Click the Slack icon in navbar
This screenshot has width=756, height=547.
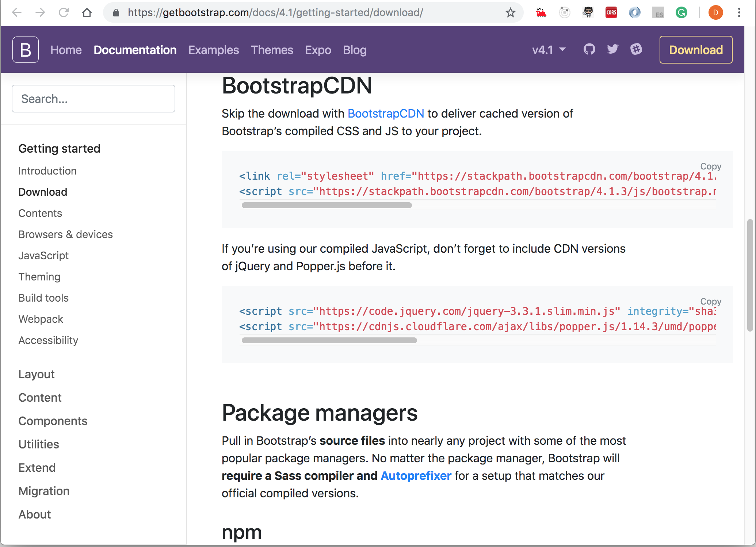[636, 49]
